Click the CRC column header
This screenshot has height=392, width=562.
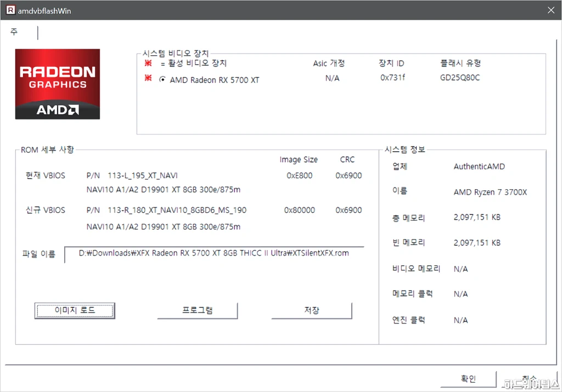tap(347, 160)
